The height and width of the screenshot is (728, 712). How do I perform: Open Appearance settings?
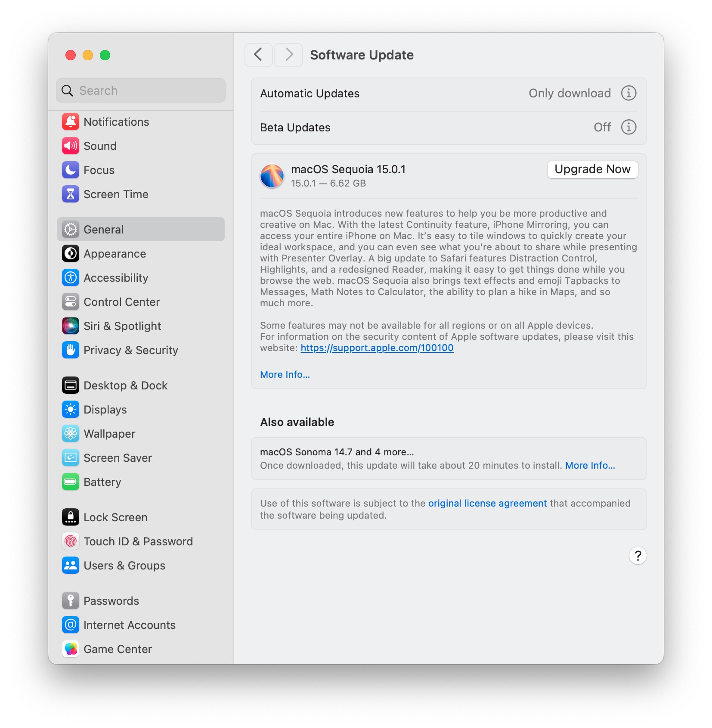point(115,253)
